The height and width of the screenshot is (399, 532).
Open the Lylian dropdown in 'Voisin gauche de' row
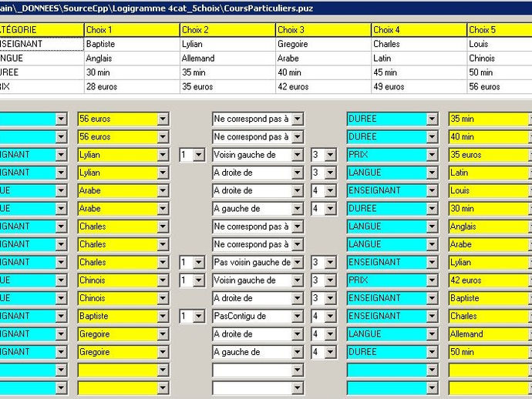tap(163, 155)
